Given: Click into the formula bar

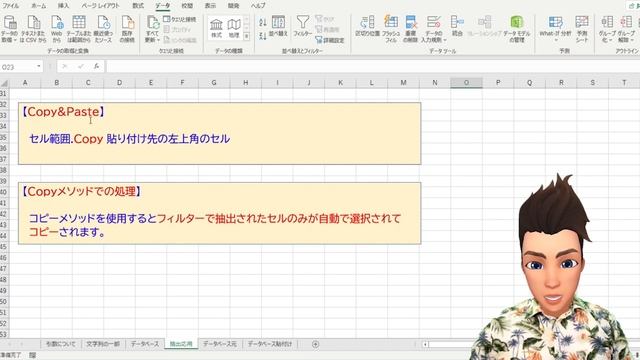Looking at the screenshot, I should point(372,67).
